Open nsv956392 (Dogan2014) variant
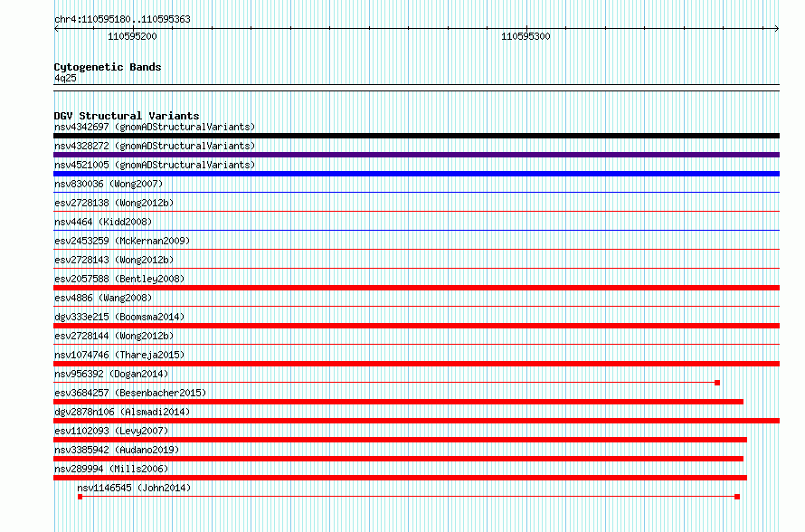 [111, 374]
